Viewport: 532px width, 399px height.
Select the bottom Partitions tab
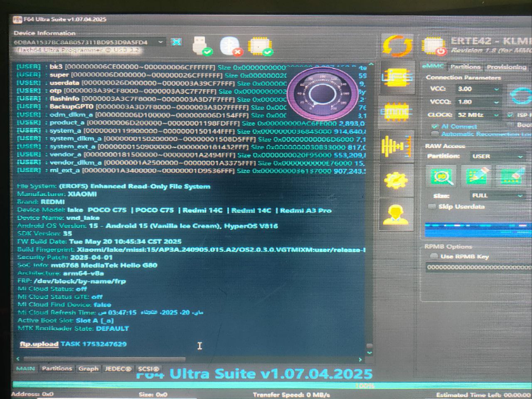(57, 369)
